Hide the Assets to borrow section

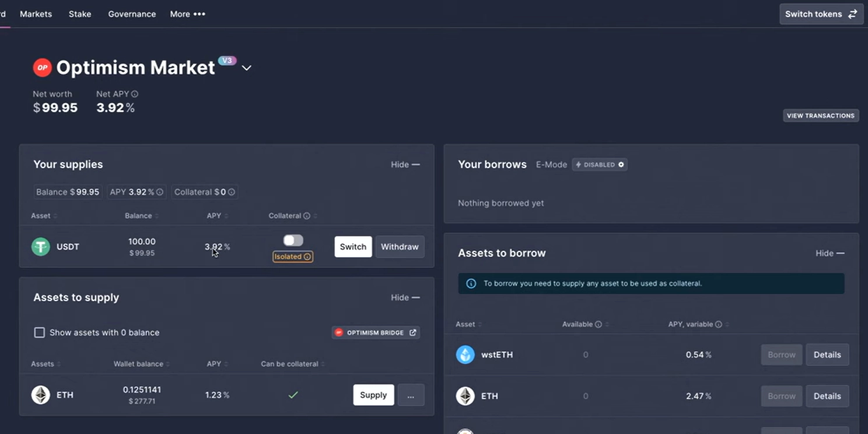[829, 253]
